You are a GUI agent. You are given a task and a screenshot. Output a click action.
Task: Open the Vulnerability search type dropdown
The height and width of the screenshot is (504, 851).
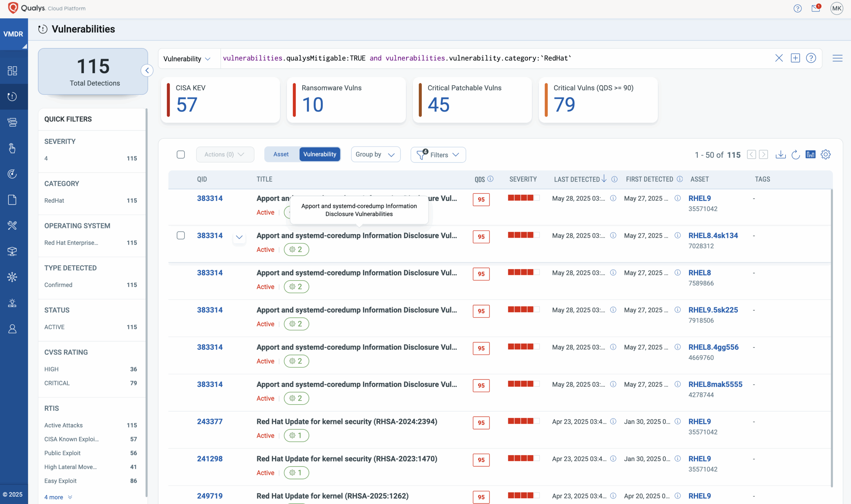tap(187, 59)
